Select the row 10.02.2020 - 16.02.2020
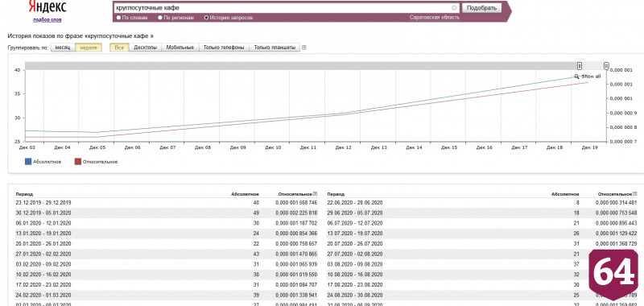644x306 pixels. [167, 275]
